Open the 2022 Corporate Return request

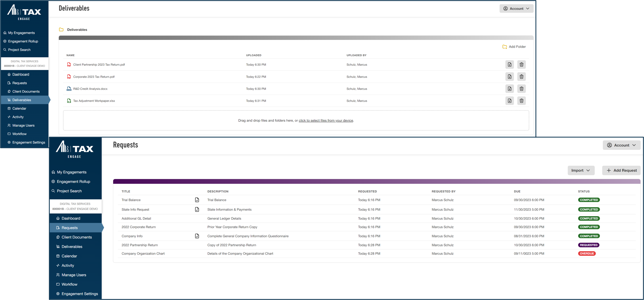pos(138,227)
